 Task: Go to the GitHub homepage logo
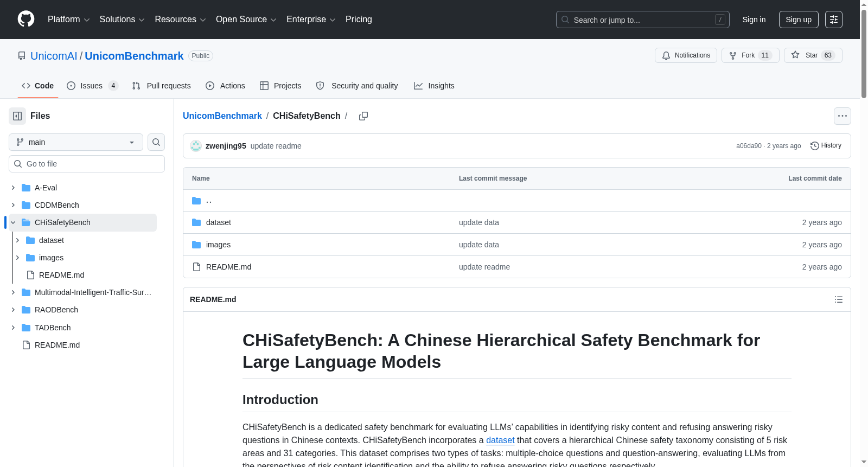click(x=26, y=19)
